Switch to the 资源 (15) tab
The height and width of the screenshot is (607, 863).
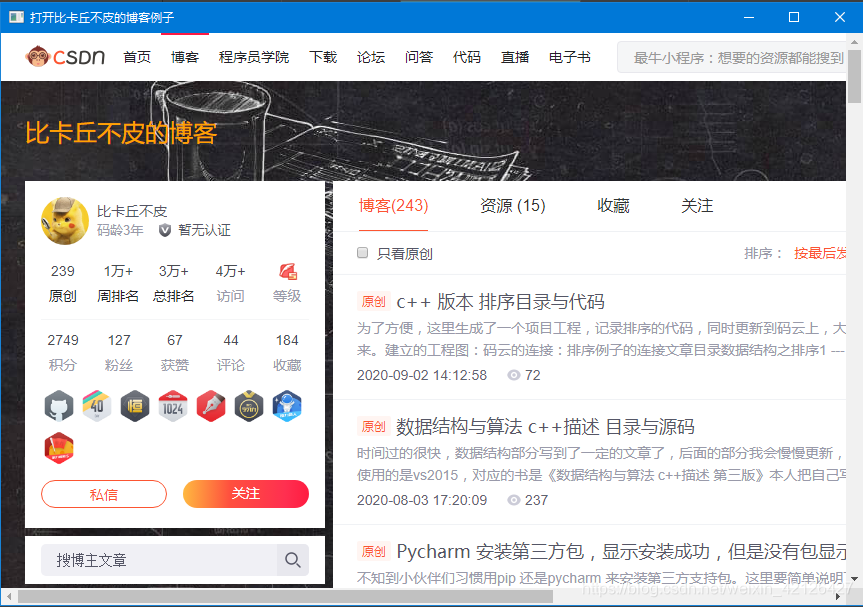coord(512,205)
